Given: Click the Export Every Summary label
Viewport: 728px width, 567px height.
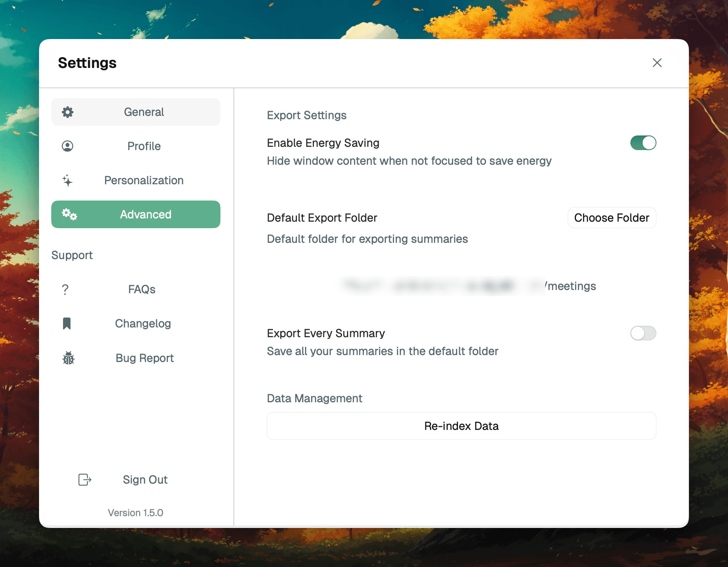Looking at the screenshot, I should click(326, 333).
